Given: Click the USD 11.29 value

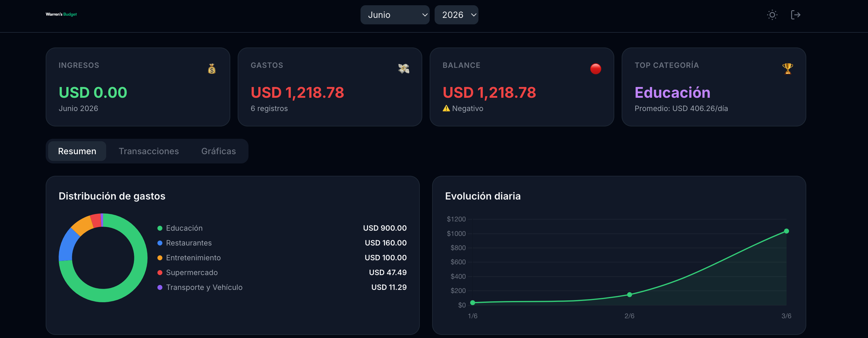Looking at the screenshot, I should pos(389,287).
